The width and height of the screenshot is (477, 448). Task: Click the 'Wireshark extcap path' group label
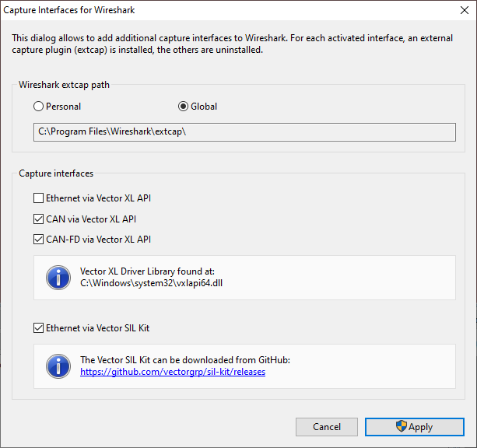click(x=64, y=85)
